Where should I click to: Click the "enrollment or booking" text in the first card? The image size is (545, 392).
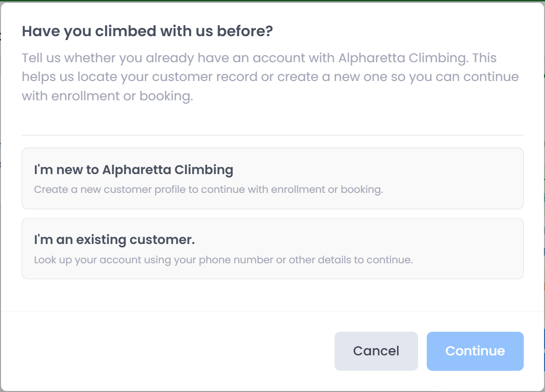327,189
